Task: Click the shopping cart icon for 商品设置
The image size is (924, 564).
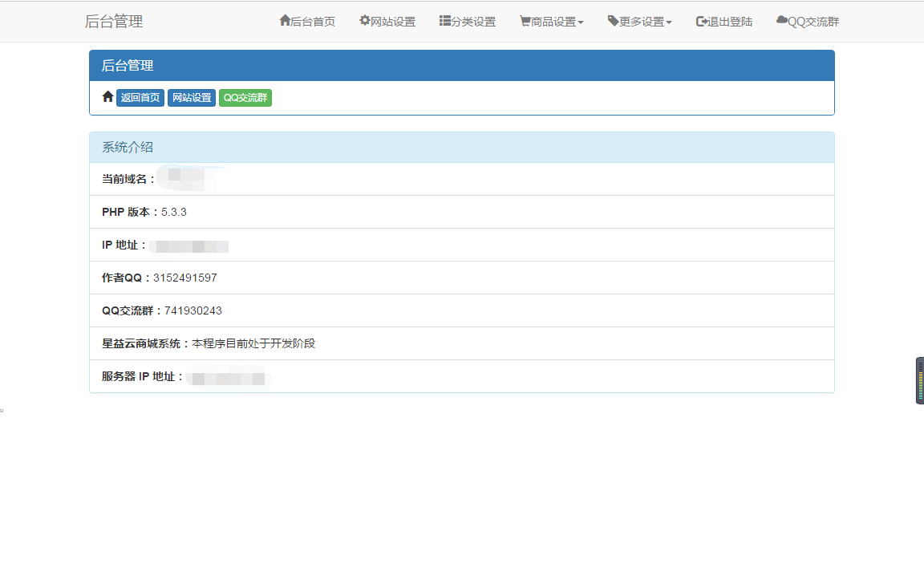Action: [x=525, y=21]
